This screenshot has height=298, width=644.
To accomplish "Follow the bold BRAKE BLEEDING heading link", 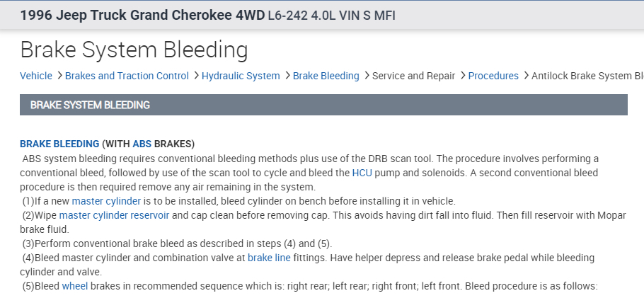I will [x=59, y=144].
